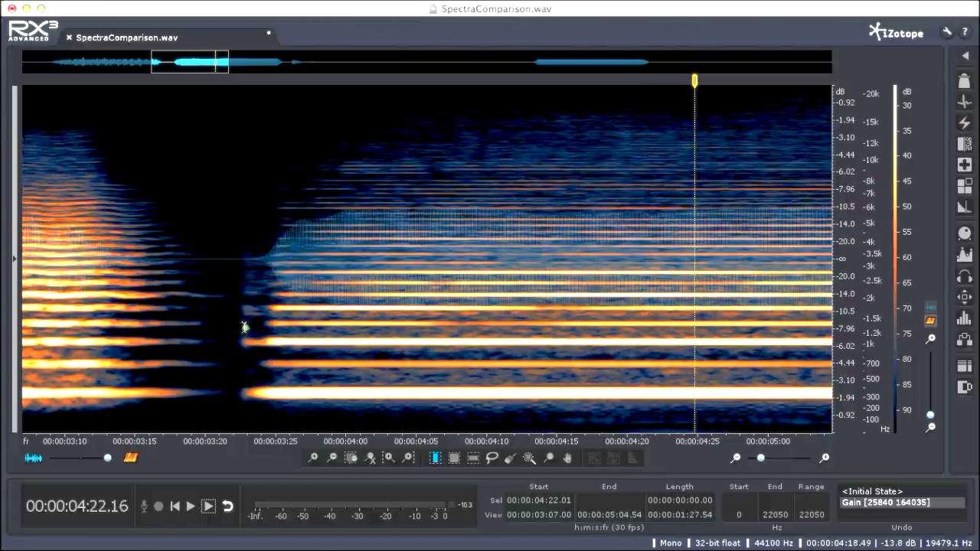Switch to the SpectraComparison.wav tab
The width and height of the screenshot is (980, 551).
(x=126, y=37)
